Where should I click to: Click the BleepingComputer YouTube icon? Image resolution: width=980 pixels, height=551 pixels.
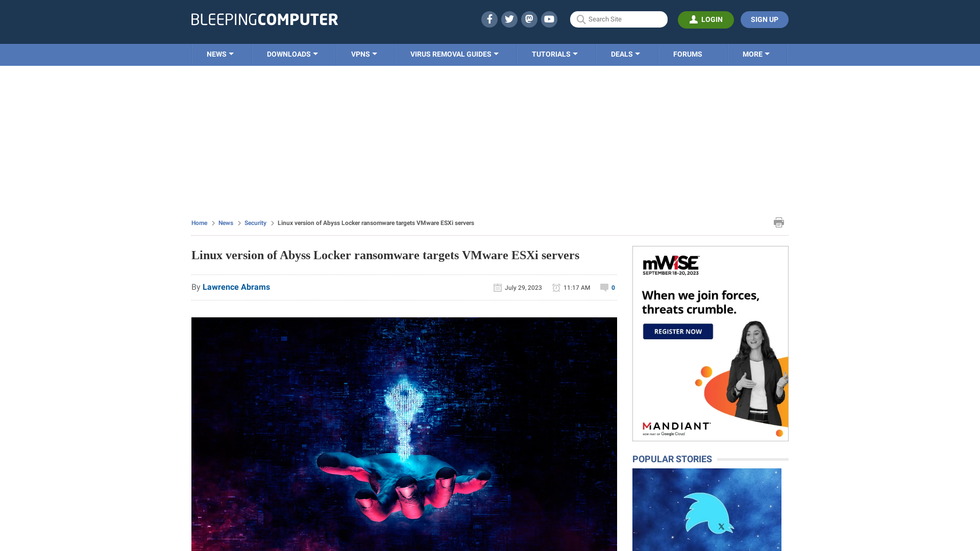click(549, 19)
